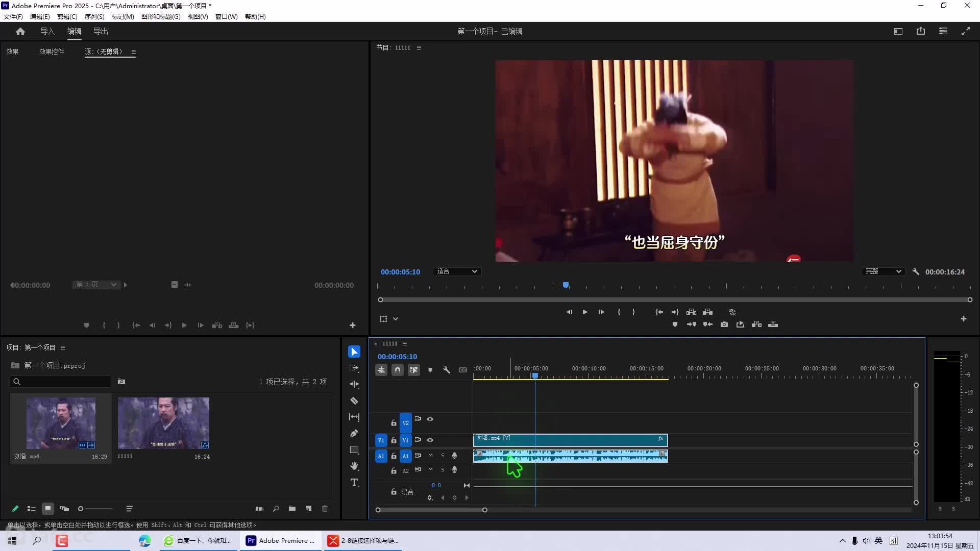Click the program monitor timecode 00:00:05:10
The width and height of the screenshot is (980, 551).
[400, 272]
